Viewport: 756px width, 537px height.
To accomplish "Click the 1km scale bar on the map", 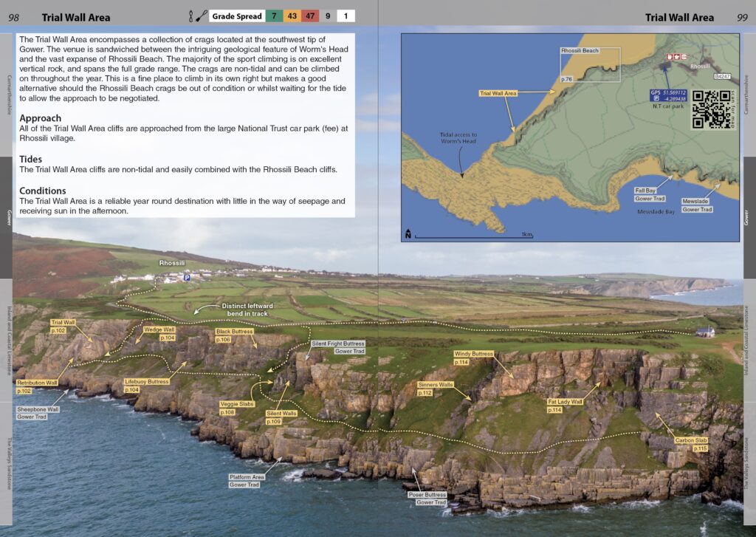I will [474, 236].
